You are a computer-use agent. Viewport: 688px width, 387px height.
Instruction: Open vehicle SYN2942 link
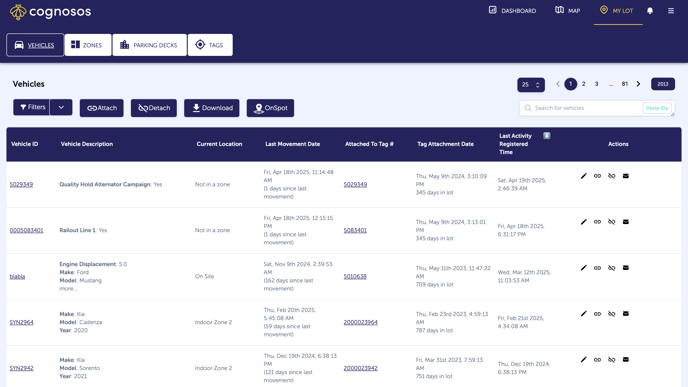click(x=22, y=368)
